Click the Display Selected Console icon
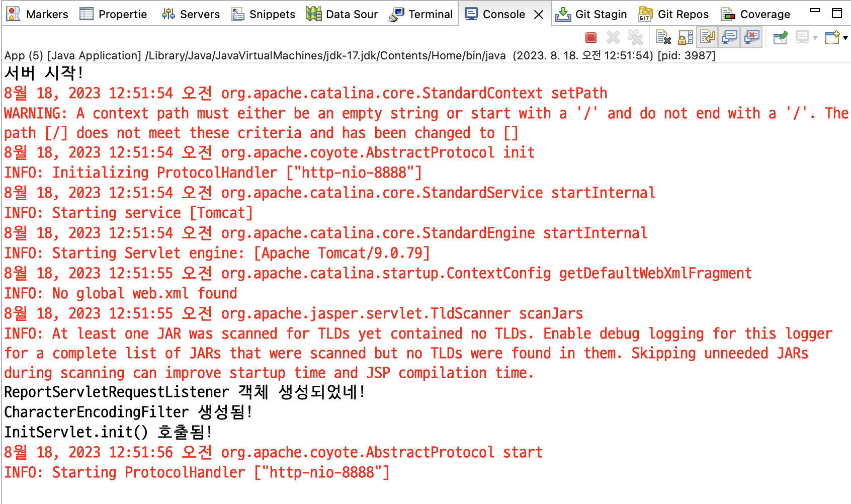Image resolution: width=851 pixels, height=504 pixels. (802, 38)
